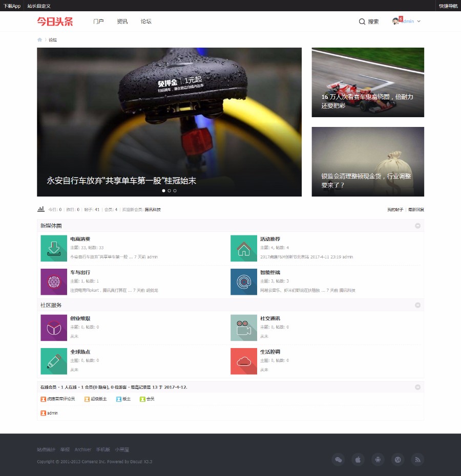Open the 电商消费 forum download icon

(x=54, y=248)
